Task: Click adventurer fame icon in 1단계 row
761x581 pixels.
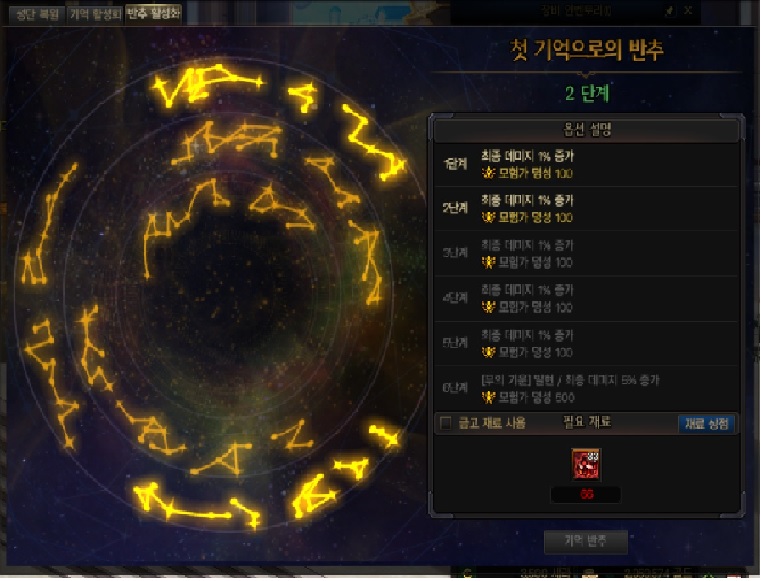Action: tap(488, 173)
